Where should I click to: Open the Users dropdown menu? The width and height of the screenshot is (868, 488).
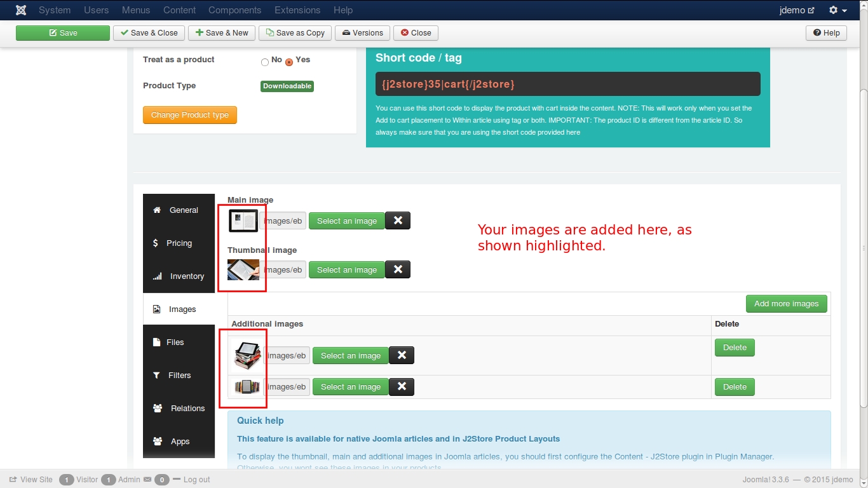(x=96, y=10)
